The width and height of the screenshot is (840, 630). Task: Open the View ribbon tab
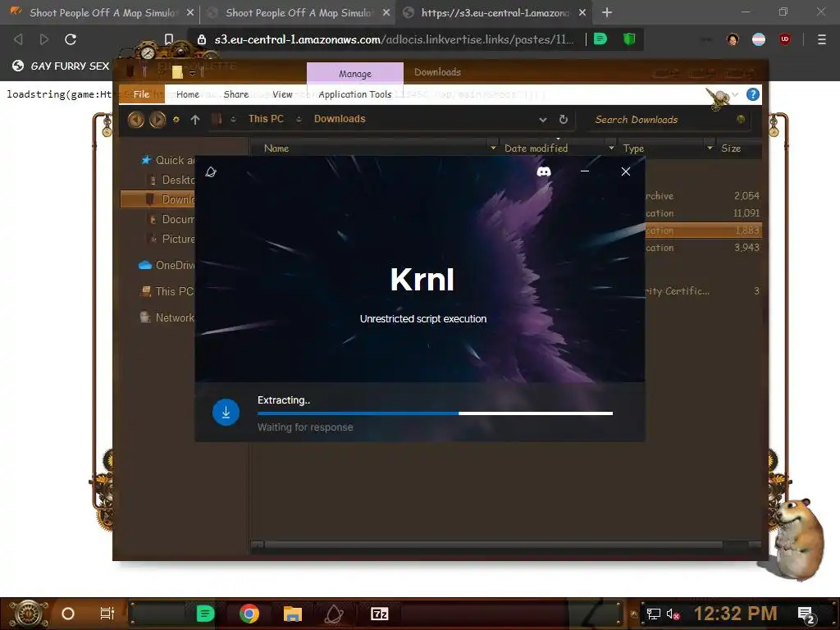pyautogui.click(x=282, y=94)
